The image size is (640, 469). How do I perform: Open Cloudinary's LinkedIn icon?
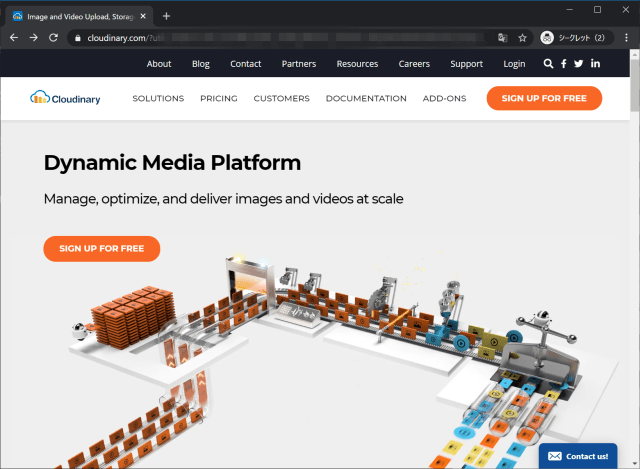coord(595,63)
